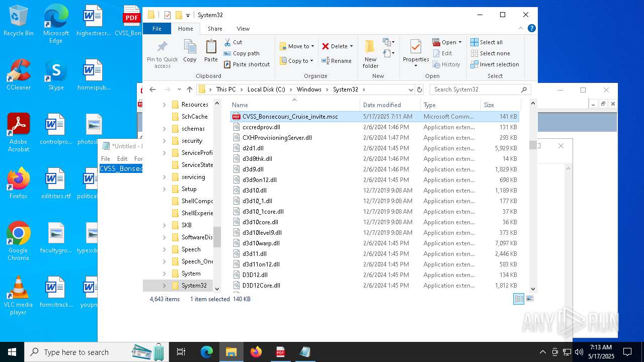
Task: Switch to the View ribbon tab
Action: click(x=243, y=29)
